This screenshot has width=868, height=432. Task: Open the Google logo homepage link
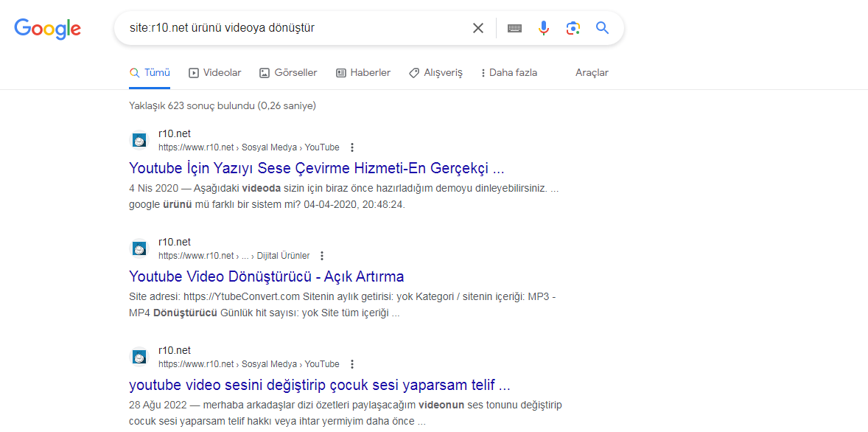coord(48,29)
